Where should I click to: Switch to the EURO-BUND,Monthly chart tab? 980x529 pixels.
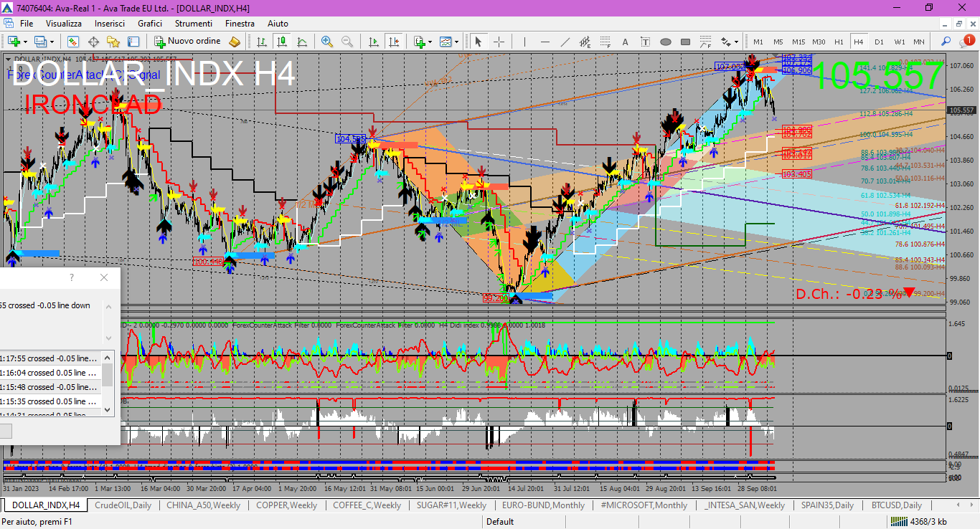(543, 505)
